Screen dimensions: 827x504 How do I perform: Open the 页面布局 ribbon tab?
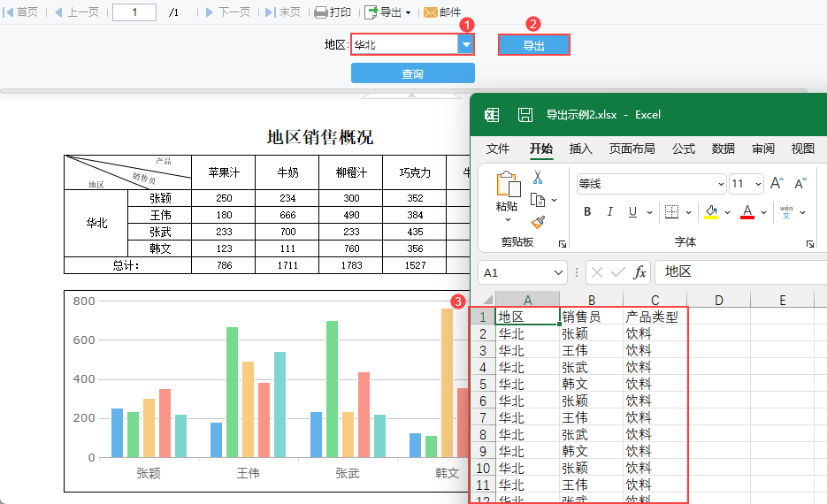(x=632, y=149)
